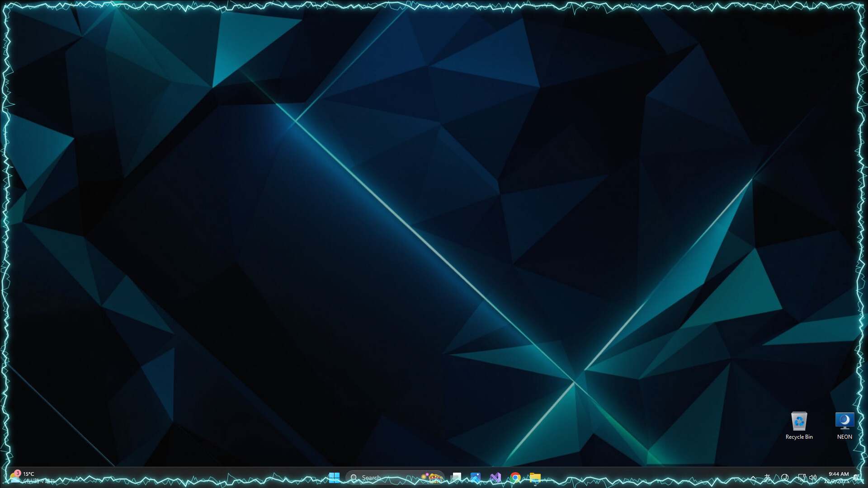Open the volume slider from the speaker icon

(812, 478)
